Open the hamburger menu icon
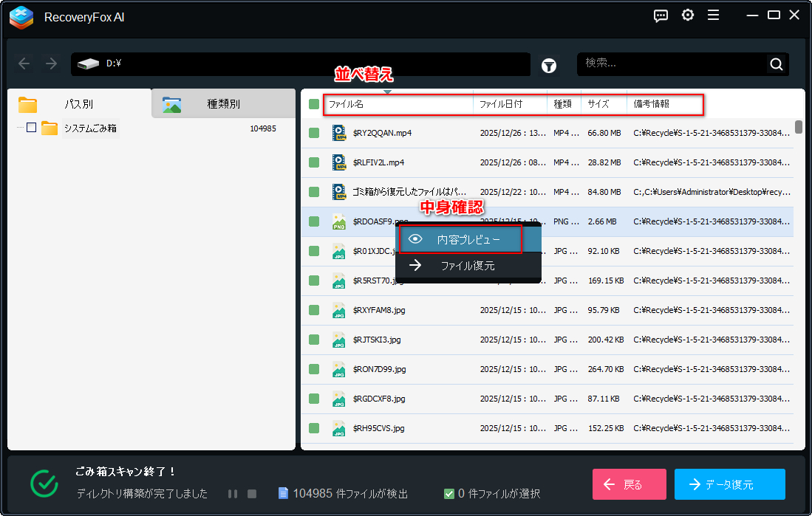 click(x=713, y=16)
